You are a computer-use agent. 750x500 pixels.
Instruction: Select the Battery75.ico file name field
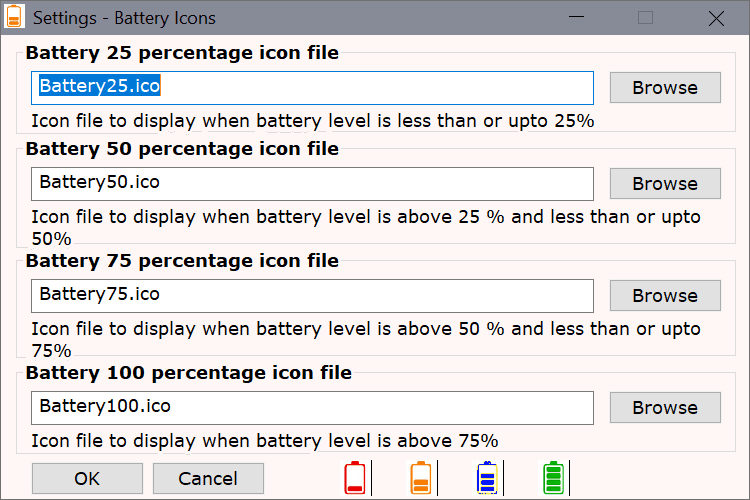click(x=312, y=296)
